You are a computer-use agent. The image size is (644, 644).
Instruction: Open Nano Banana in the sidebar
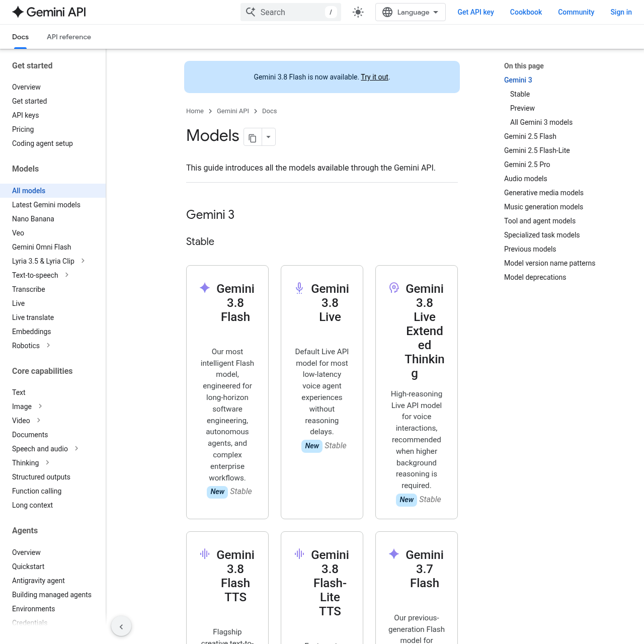tap(33, 219)
